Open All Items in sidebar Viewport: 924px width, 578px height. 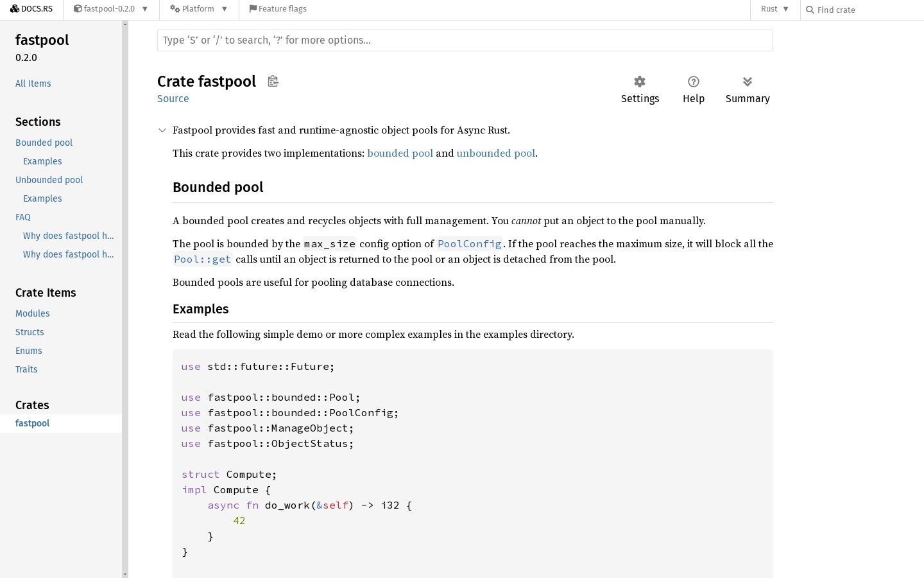click(x=33, y=83)
